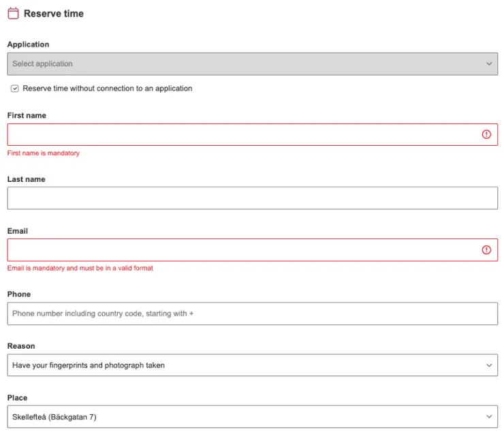Click the error icon in Email field
Image resolution: width=504 pixels, height=436 pixels.
tap(486, 250)
